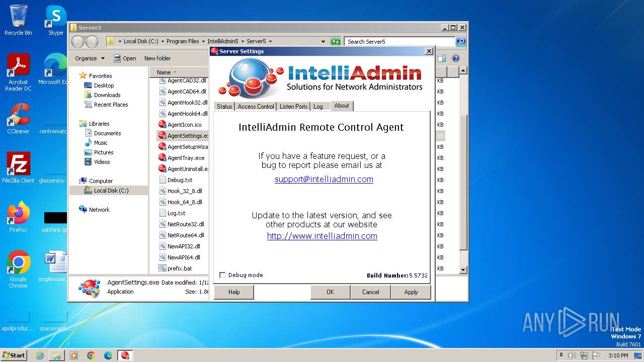Screen dimensions: 644x362
Task: Click the Help button
Action: pyautogui.click(x=234, y=292)
